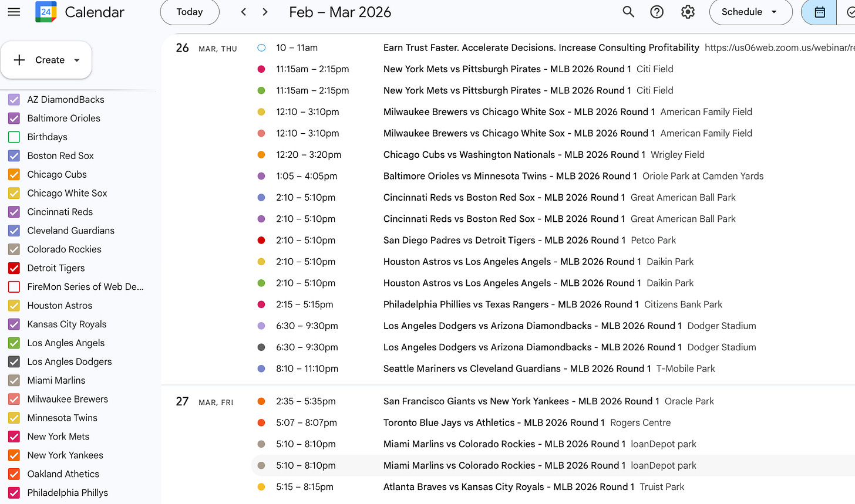
Task: Toggle Los Angles Angels checkbox
Action: [x=14, y=343]
